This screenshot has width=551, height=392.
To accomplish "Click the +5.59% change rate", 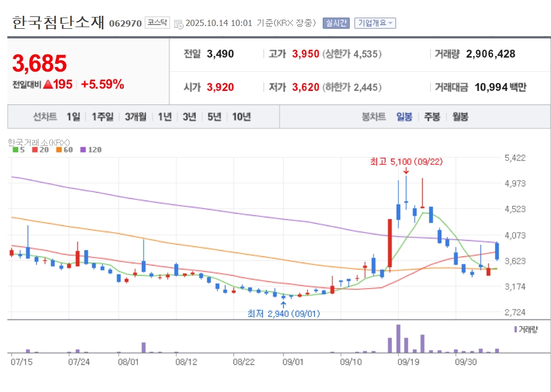I will pos(102,84).
